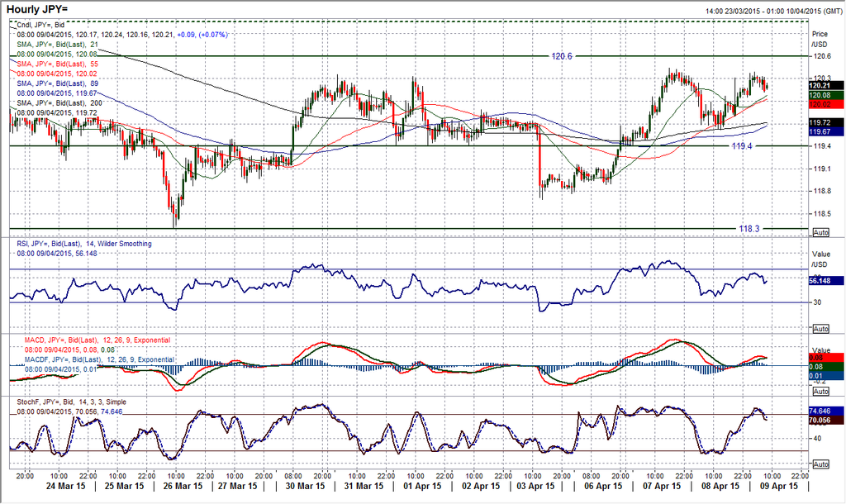Click the Hourly JPY= chart title
The image size is (846, 504).
click(x=42, y=9)
